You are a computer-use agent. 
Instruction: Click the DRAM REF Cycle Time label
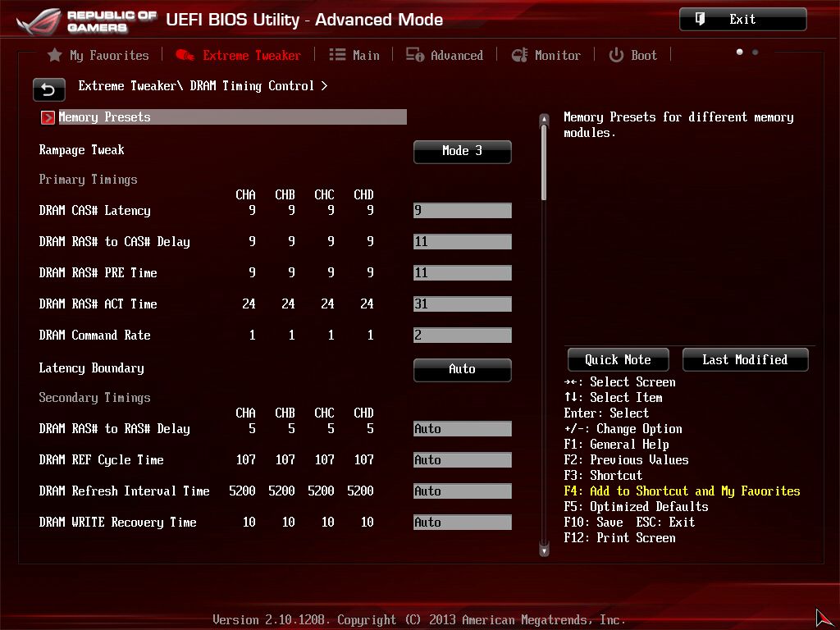click(x=101, y=459)
